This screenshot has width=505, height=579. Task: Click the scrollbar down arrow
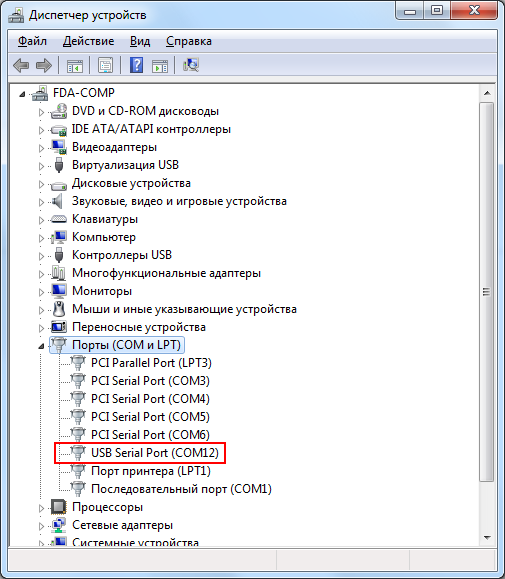click(487, 538)
